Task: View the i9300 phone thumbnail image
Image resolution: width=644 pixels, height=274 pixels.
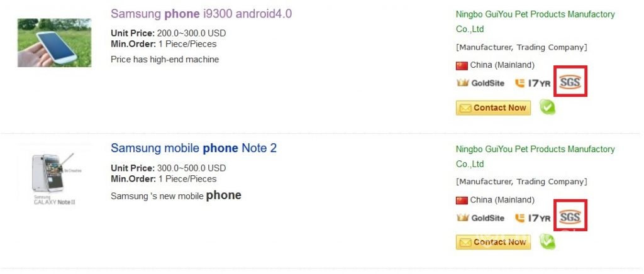Action: (54, 43)
